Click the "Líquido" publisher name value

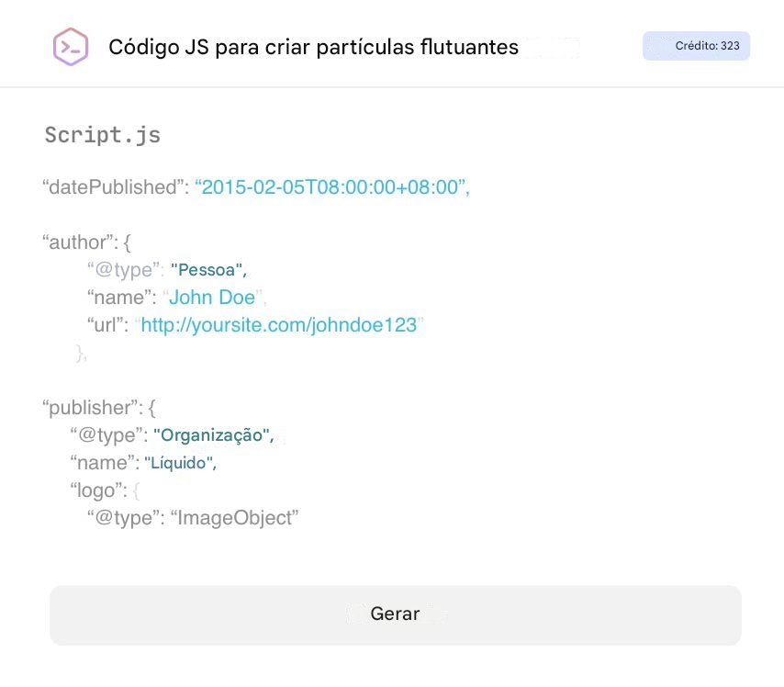(180, 463)
